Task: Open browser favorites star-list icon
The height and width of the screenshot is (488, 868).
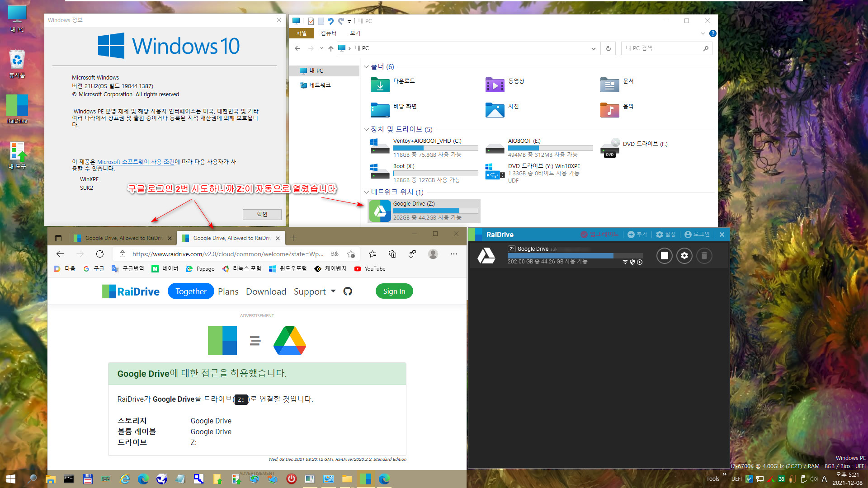Action: (373, 254)
